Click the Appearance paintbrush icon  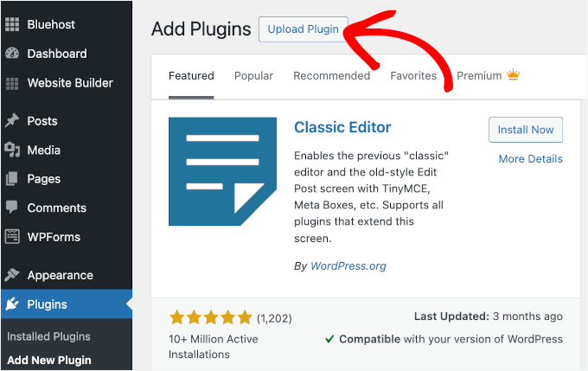tap(12, 275)
